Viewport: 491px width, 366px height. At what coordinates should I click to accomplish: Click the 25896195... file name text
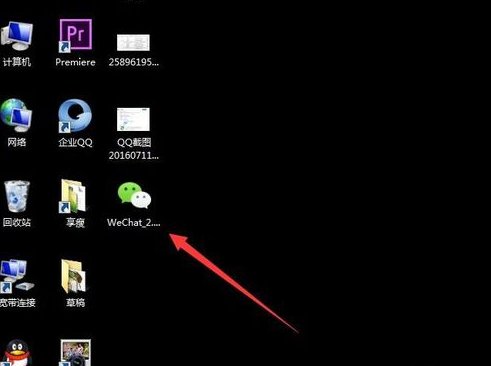tap(134, 62)
